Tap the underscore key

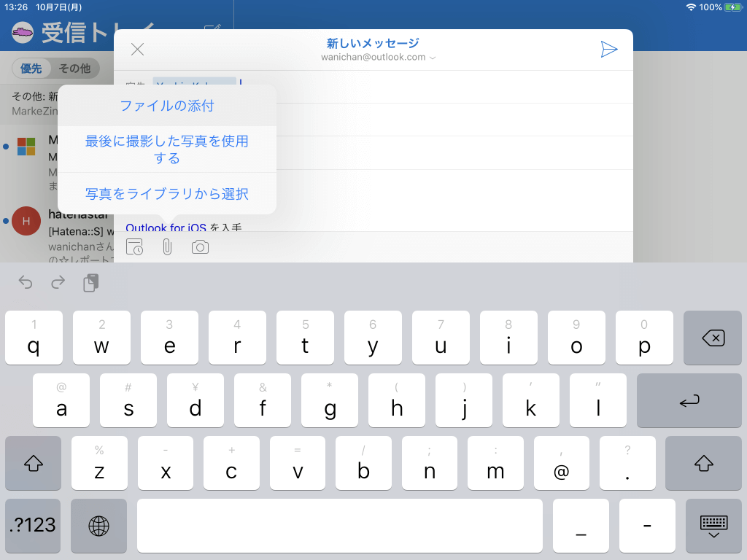point(581,526)
